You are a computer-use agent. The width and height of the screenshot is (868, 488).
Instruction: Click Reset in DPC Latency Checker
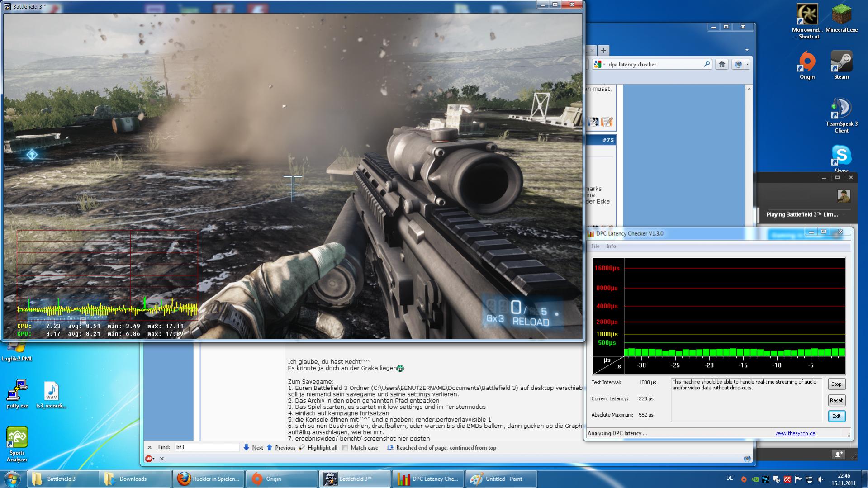[x=836, y=401]
